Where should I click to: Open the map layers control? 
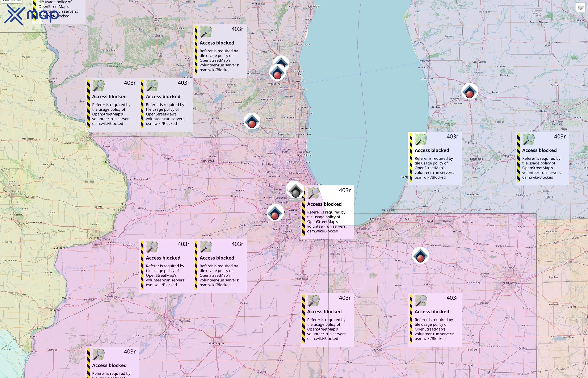[580, 7]
